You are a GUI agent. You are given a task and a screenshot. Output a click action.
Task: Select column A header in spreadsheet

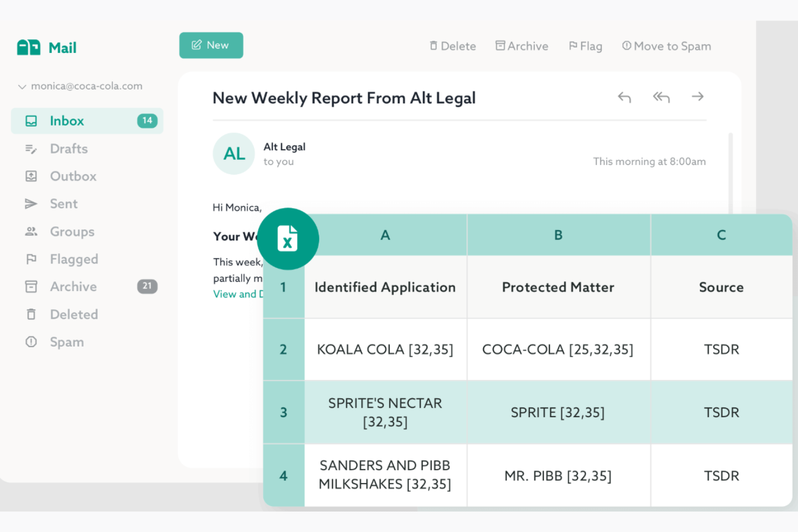(385, 235)
